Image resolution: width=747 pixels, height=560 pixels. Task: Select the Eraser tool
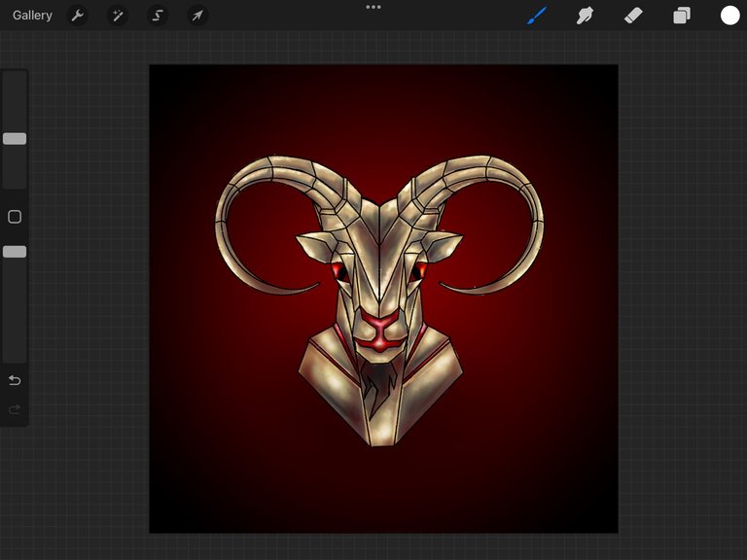click(x=633, y=16)
